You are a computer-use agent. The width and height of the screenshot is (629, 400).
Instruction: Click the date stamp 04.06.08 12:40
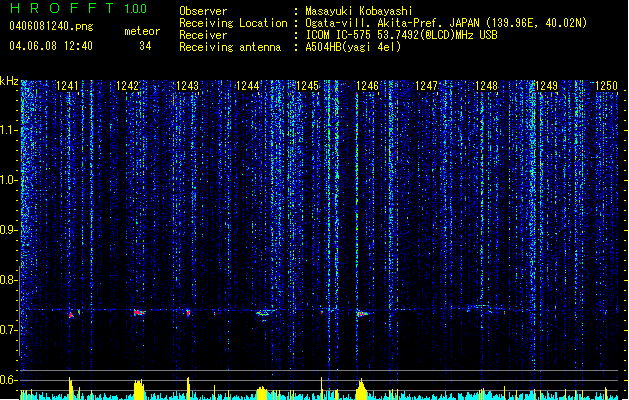tap(51, 46)
